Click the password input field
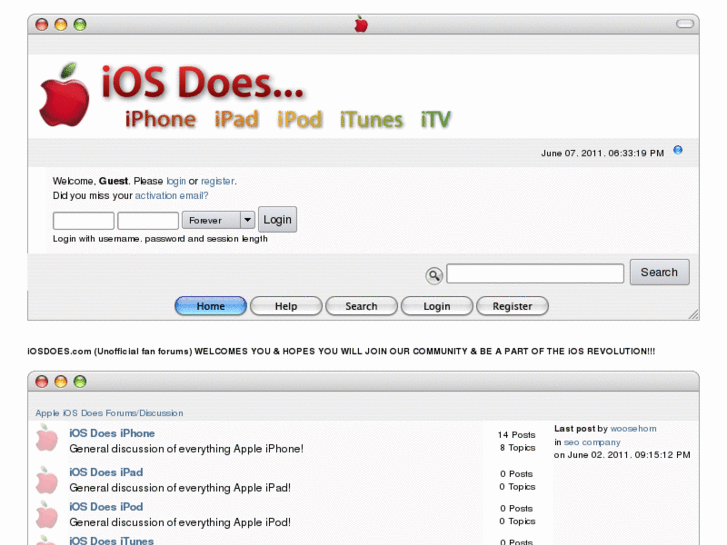The width and height of the screenshot is (727, 545). (148, 220)
